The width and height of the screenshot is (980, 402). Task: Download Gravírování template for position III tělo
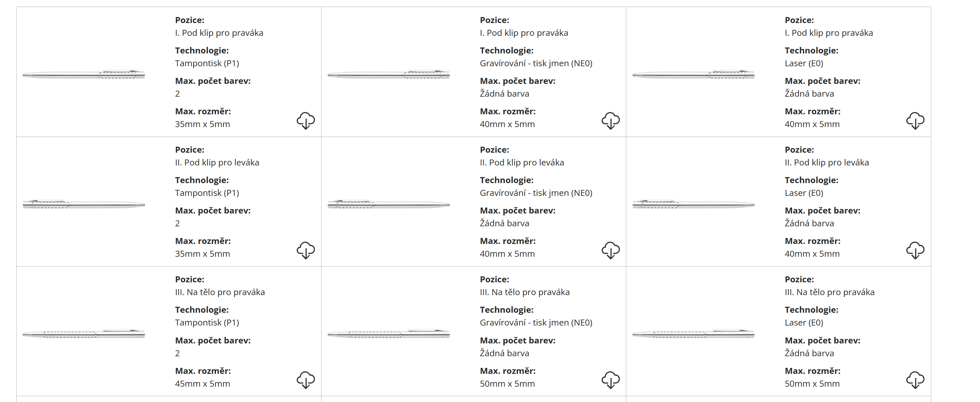pyautogui.click(x=610, y=380)
